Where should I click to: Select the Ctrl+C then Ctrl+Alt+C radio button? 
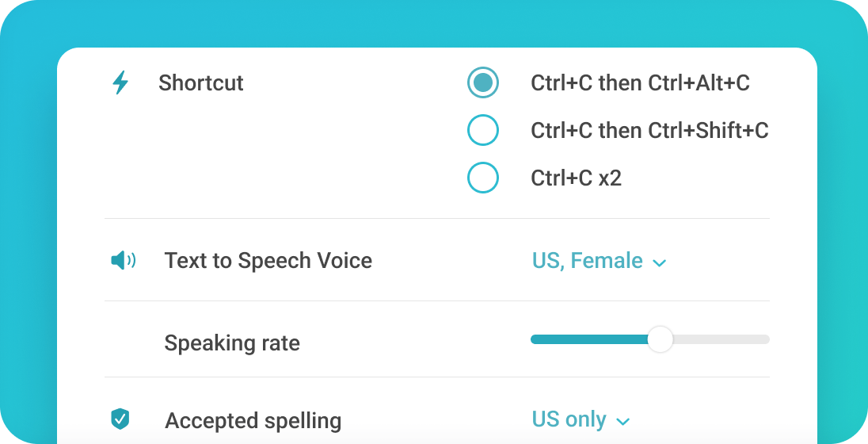[482, 82]
